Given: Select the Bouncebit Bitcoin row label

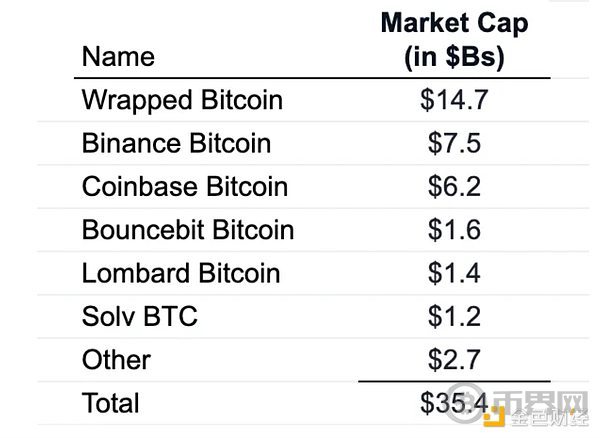Looking at the screenshot, I should 188,230.
